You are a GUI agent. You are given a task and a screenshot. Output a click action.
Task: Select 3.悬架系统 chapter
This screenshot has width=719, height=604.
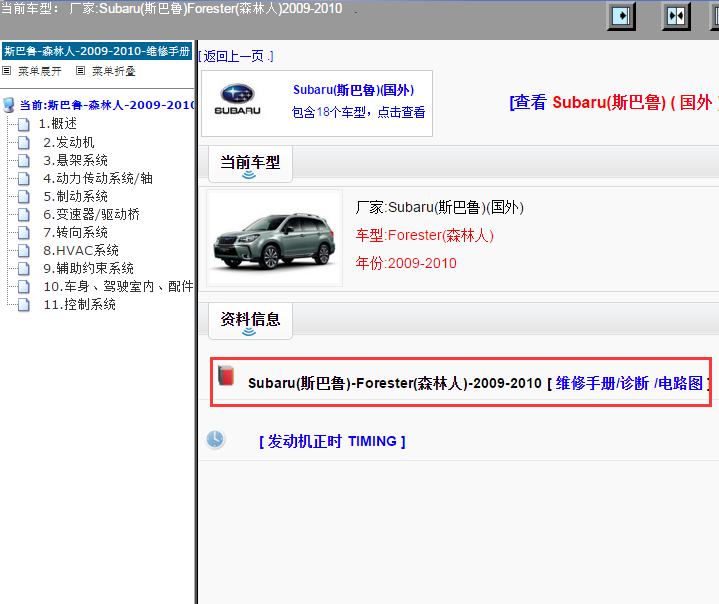click(76, 161)
